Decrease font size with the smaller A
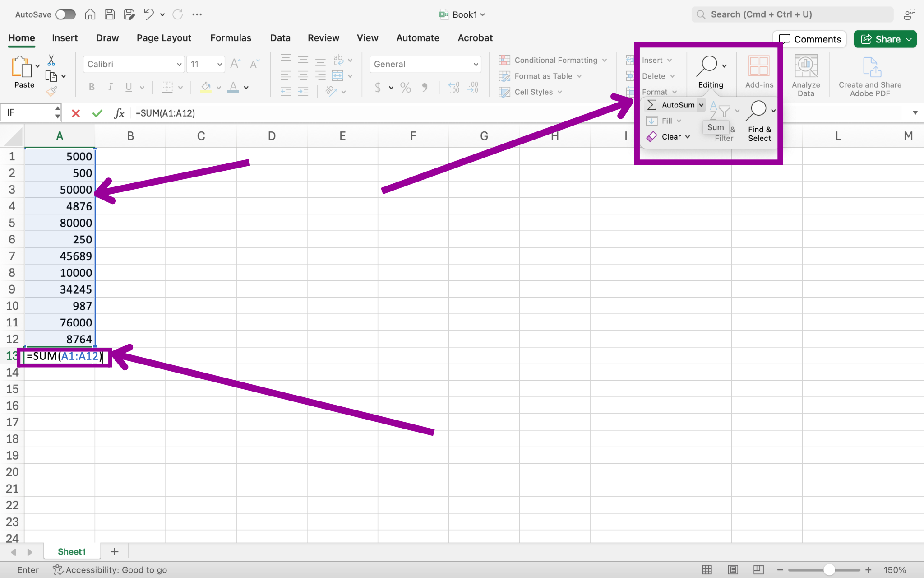 [x=254, y=64]
